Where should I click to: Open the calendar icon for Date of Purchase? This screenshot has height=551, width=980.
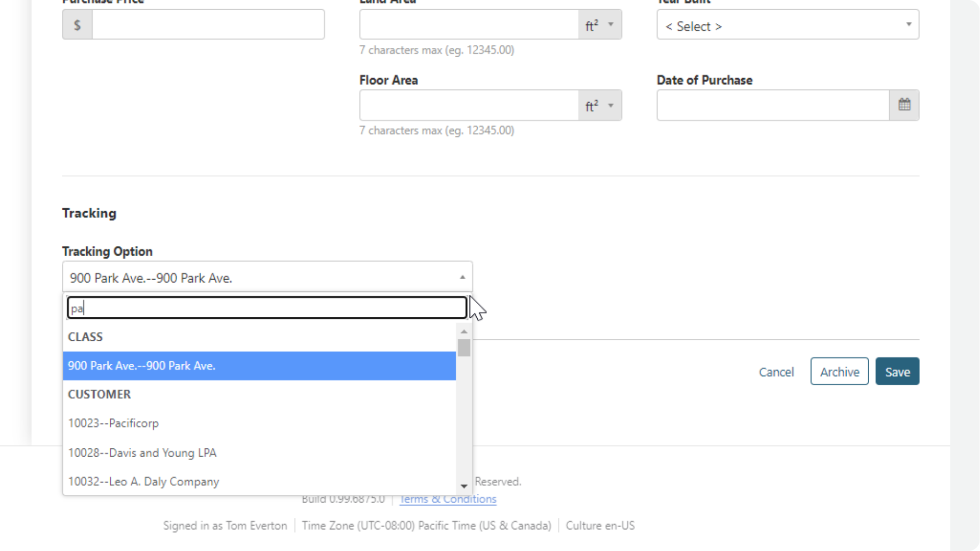tap(904, 105)
